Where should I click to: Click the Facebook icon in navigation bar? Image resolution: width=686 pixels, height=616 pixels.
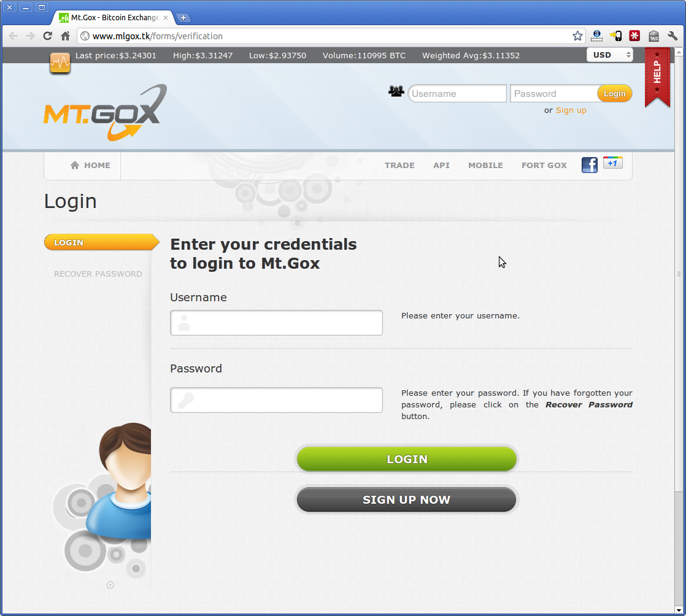click(x=589, y=165)
